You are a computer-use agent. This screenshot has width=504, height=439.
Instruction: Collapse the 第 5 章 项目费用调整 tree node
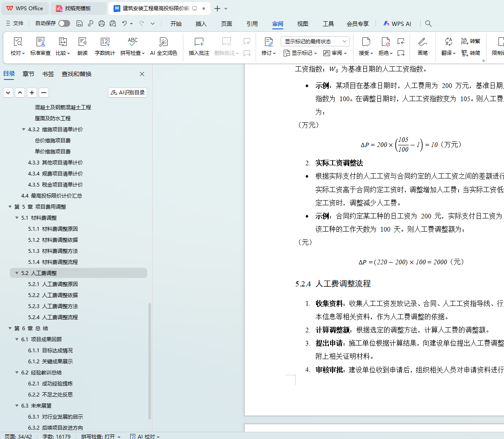[x=10, y=207]
